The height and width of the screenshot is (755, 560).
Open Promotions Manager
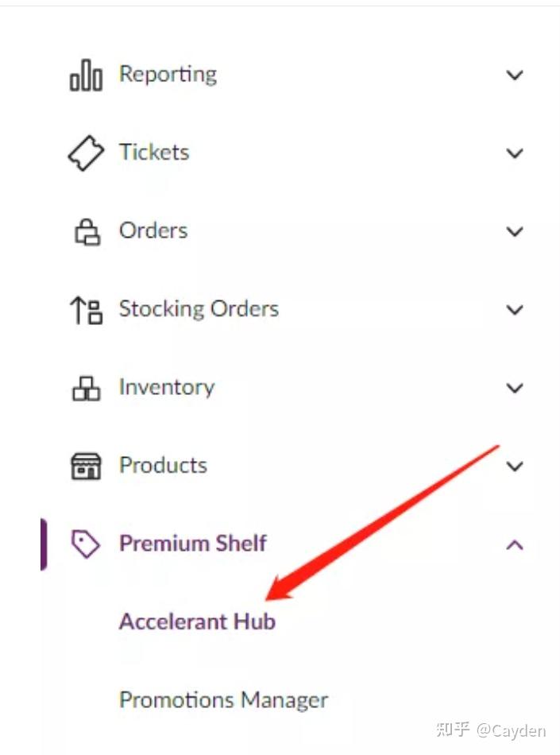(223, 700)
